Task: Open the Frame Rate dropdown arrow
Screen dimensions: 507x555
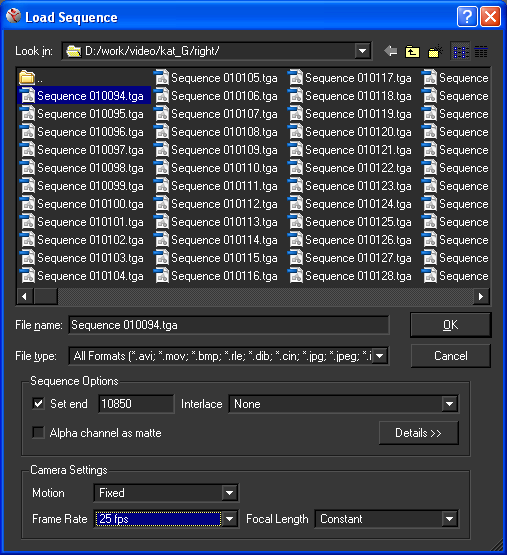Action: [230, 519]
